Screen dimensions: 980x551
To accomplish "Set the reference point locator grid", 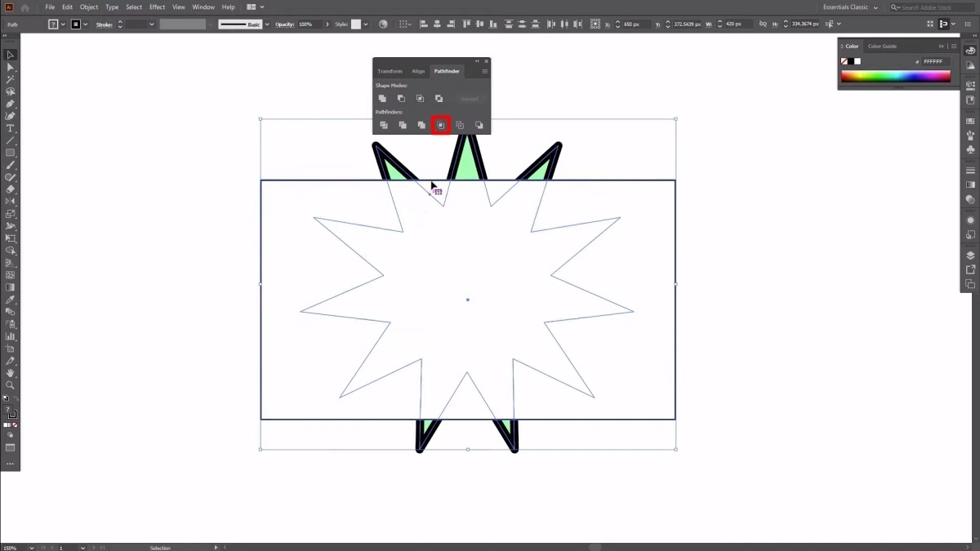I will [x=595, y=24].
